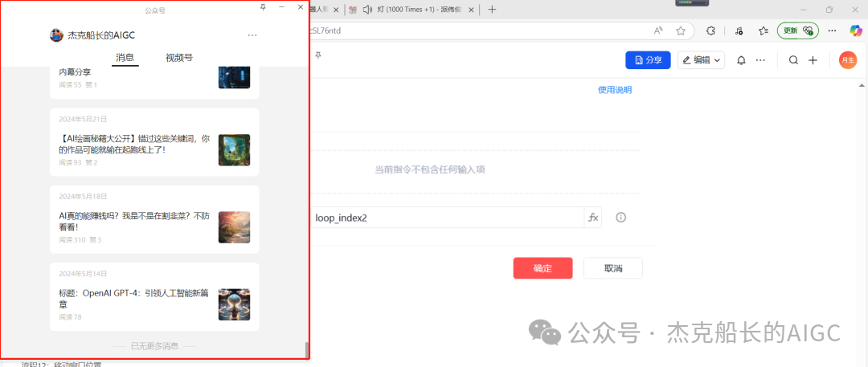Open the article dated 2024年5月21日 about AI绘画秘籍

(x=154, y=142)
